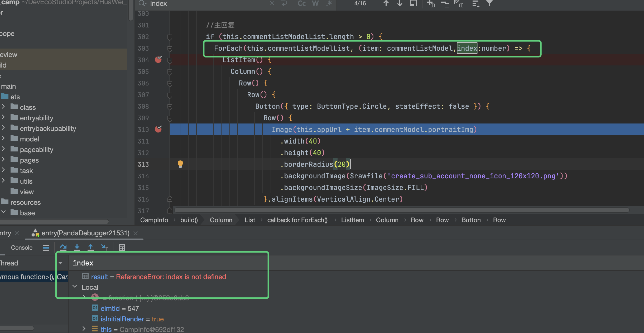
Task: Click build() breadcrumb
Action: tap(189, 220)
